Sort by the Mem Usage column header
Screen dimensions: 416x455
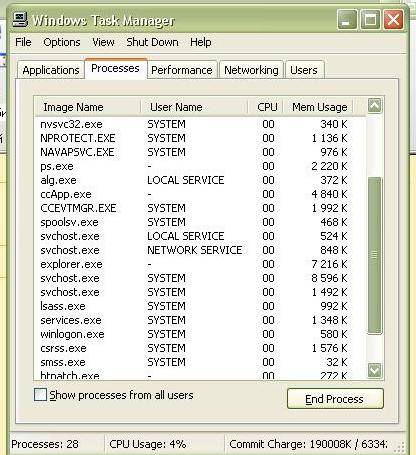(319, 107)
